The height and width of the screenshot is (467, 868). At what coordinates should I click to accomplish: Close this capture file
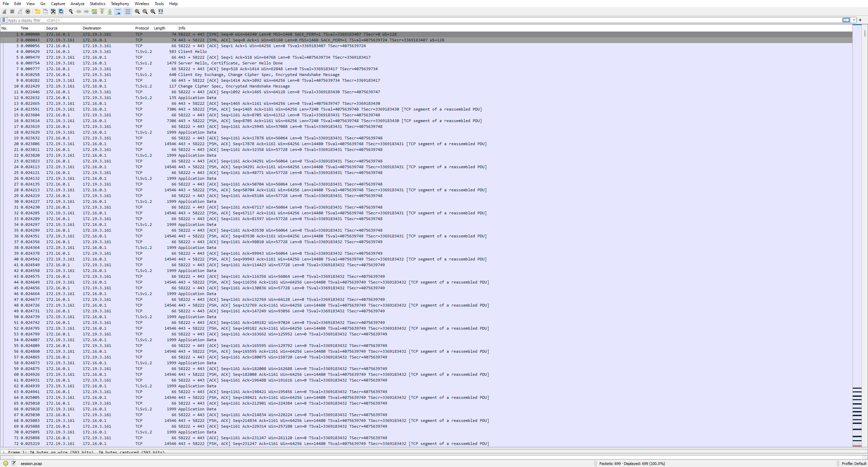(53, 12)
